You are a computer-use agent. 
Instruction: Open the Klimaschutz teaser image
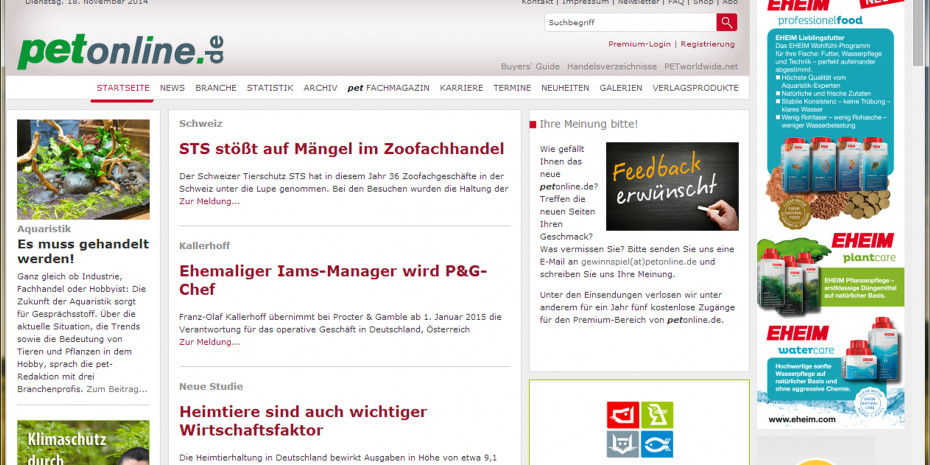[83, 442]
